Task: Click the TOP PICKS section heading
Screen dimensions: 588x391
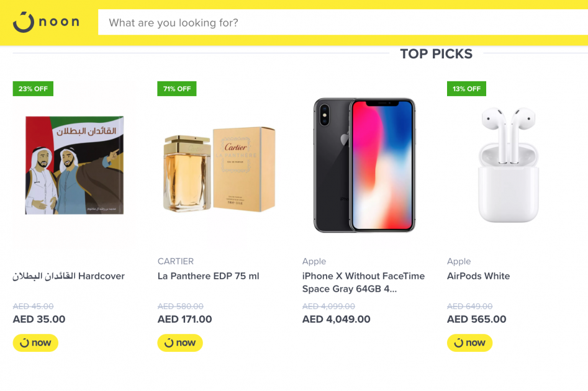Action: tap(436, 54)
